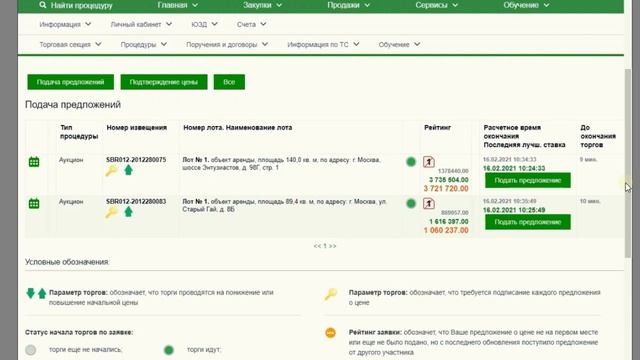This screenshot has height=360, width=640.
Task: Click green circle for торги идут legend
Action: coord(169,350)
